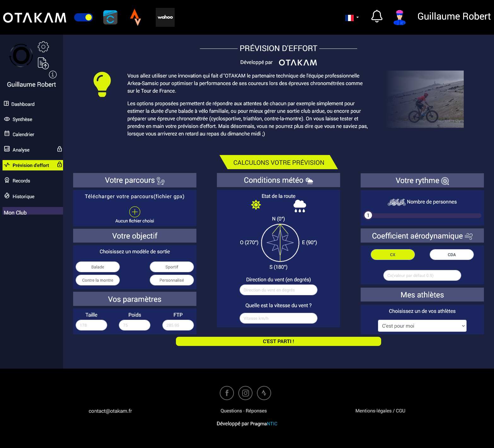Open the Garmin Connect integration icon

[110, 17]
